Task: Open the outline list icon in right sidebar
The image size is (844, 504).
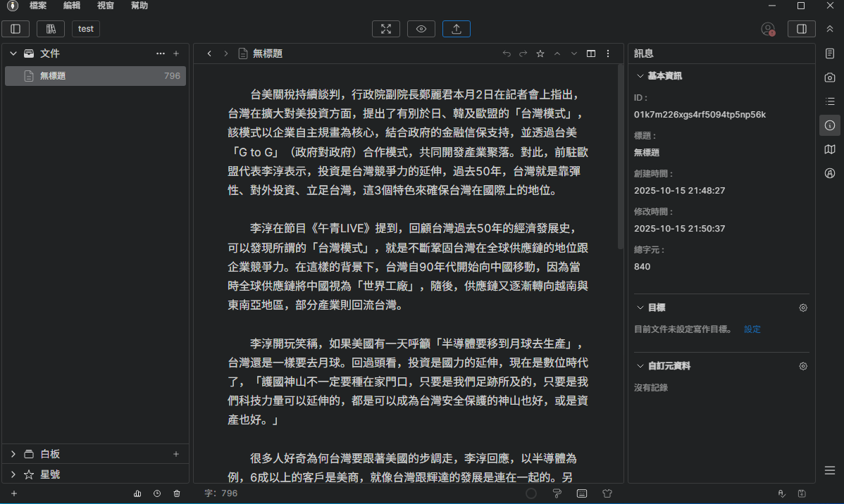Action: click(830, 101)
